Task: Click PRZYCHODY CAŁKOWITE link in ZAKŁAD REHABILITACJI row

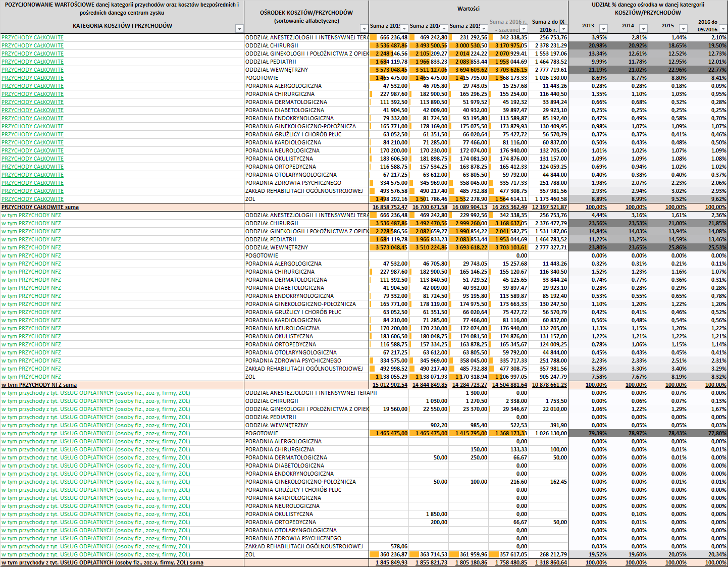Action: (x=33, y=191)
